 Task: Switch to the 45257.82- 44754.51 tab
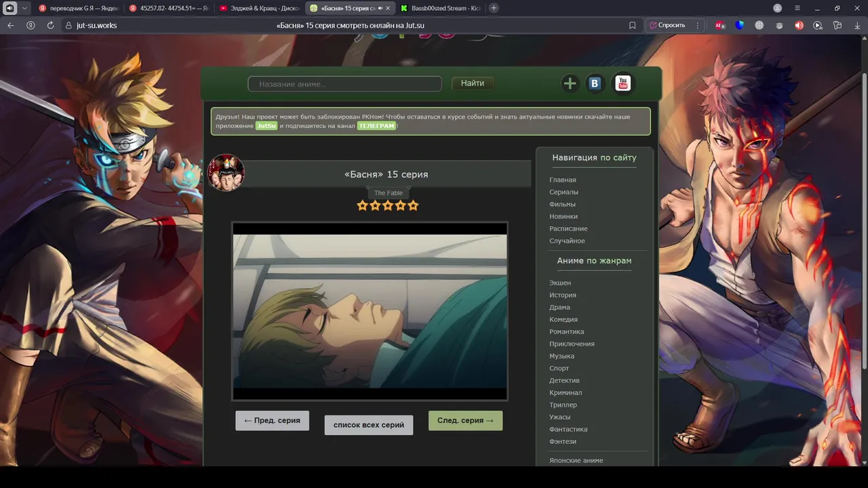point(168,8)
